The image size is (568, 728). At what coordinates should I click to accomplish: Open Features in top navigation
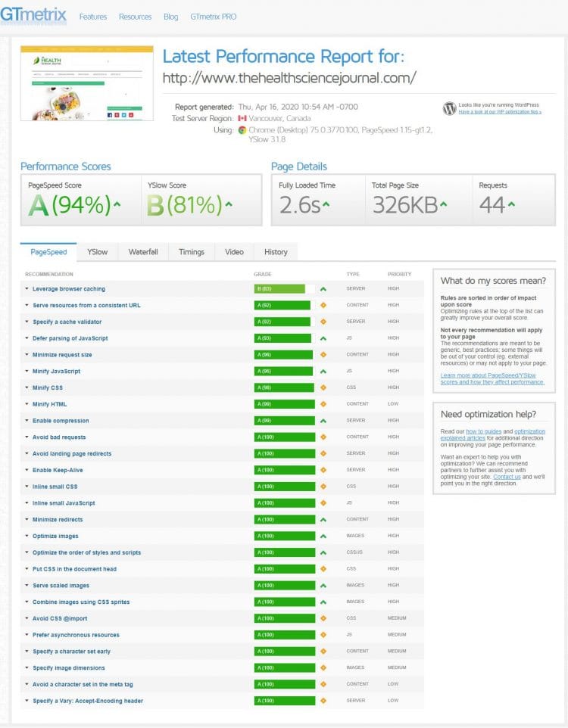point(93,17)
